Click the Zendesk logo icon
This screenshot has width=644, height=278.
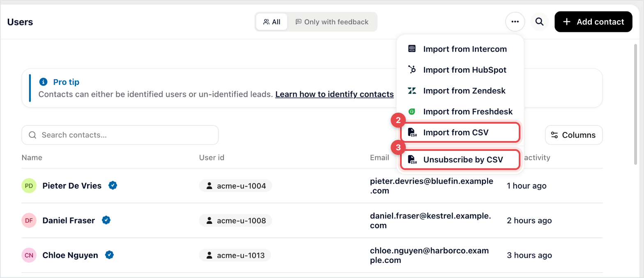coord(412,91)
